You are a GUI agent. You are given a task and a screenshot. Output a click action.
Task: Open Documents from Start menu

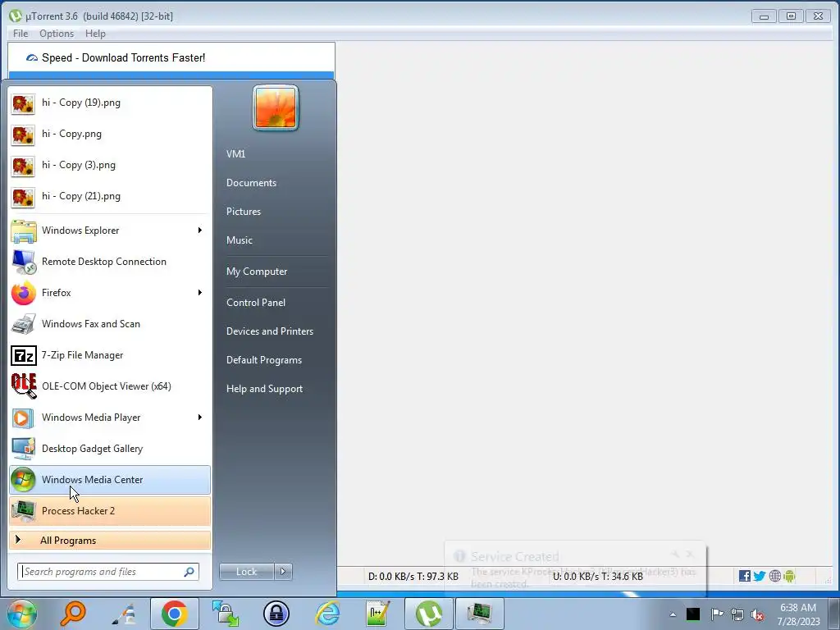point(251,183)
